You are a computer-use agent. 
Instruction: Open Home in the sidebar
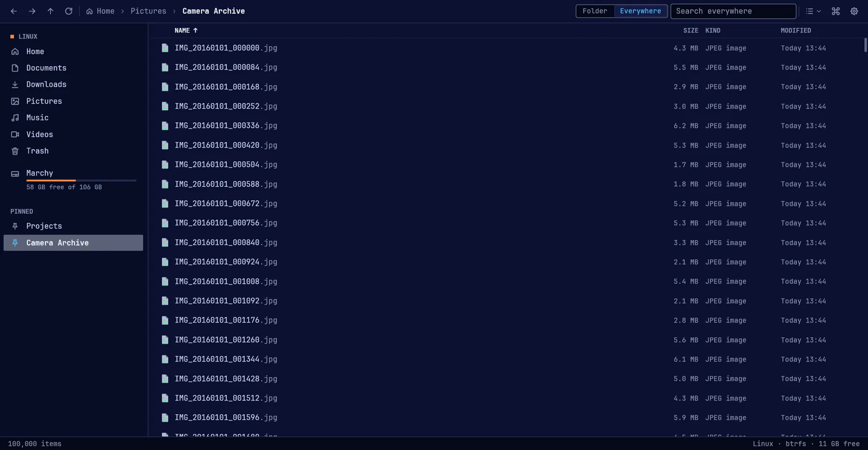point(73,52)
